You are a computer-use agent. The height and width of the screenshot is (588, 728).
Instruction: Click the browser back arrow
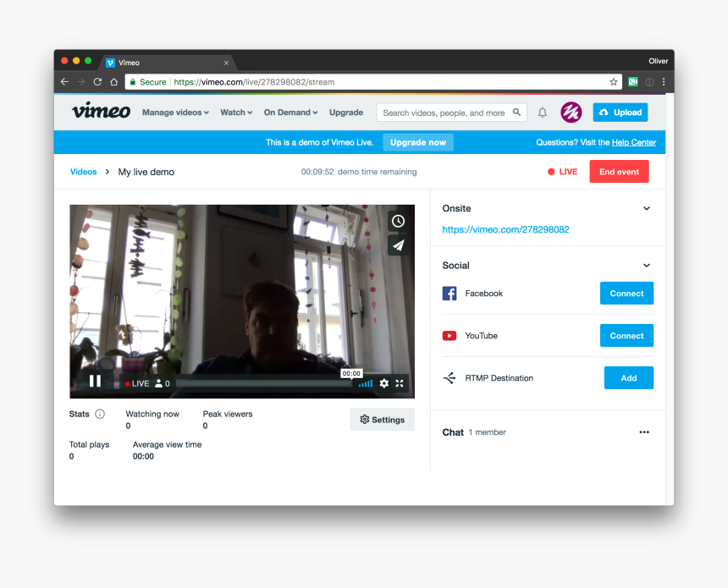click(x=64, y=82)
